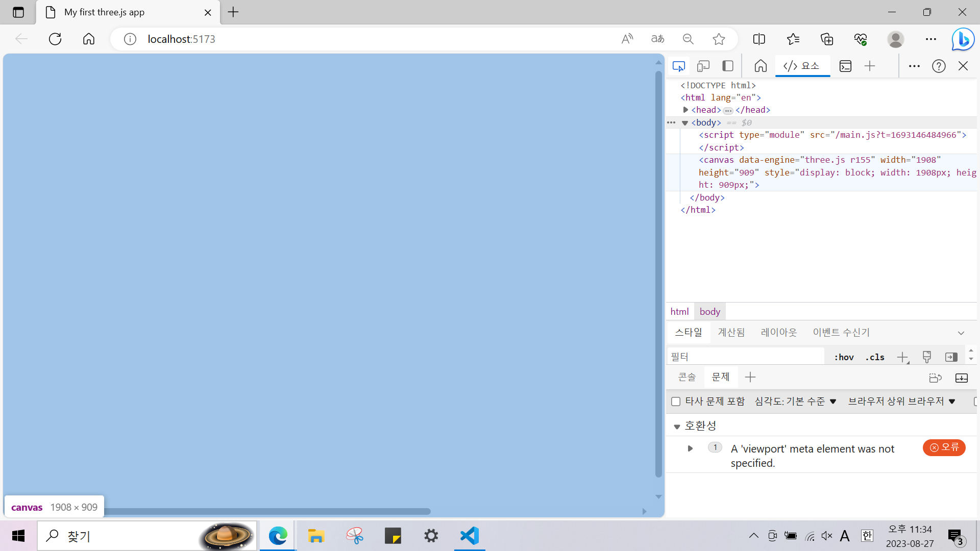The height and width of the screenshot is (551, 980).
Task: Open the 이벤트 수신기 tab
Action: (x=841, y=333)
